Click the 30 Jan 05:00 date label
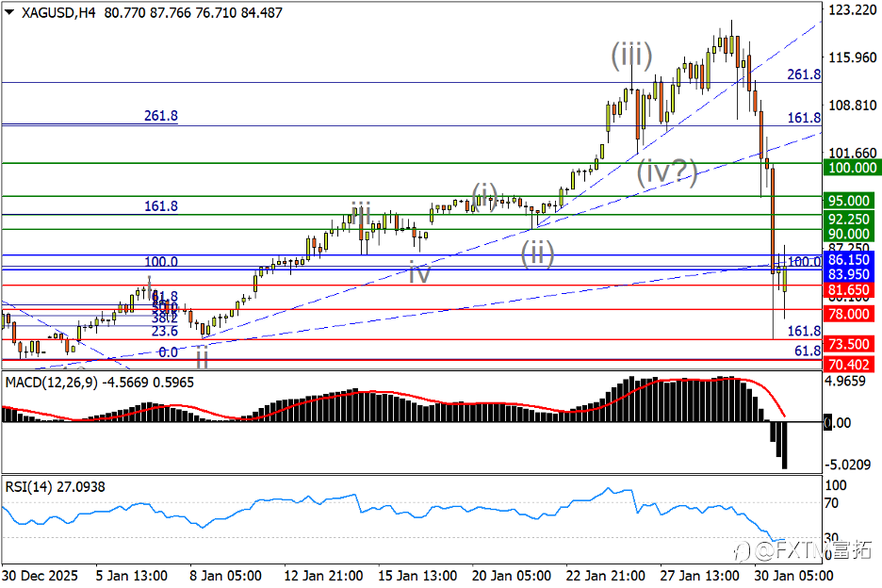This screenshot has height=588, width=882. point(793,576)
